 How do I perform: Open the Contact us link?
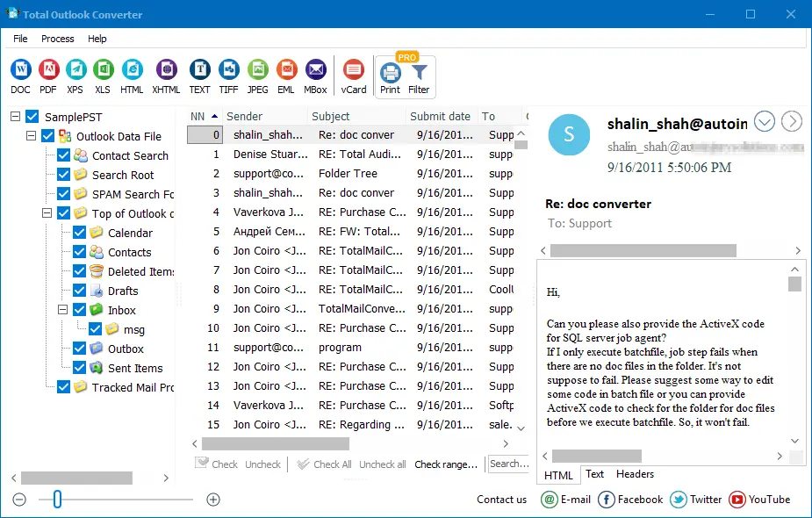pos(501,499)
